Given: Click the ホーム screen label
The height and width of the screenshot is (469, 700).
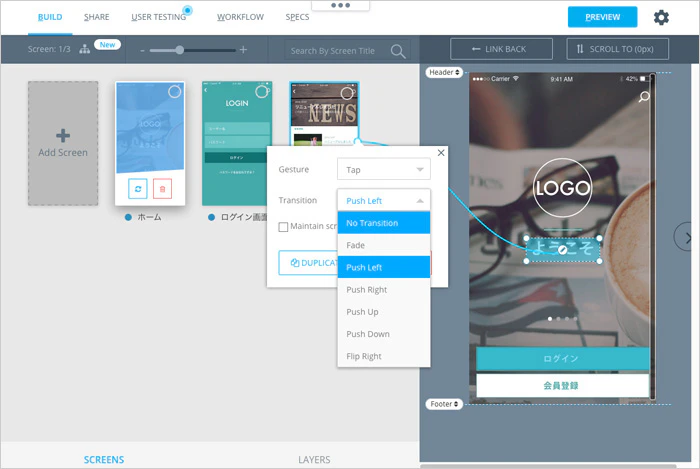Looking at the screenshot, I should pyautogui.click(x=149, y=217).
